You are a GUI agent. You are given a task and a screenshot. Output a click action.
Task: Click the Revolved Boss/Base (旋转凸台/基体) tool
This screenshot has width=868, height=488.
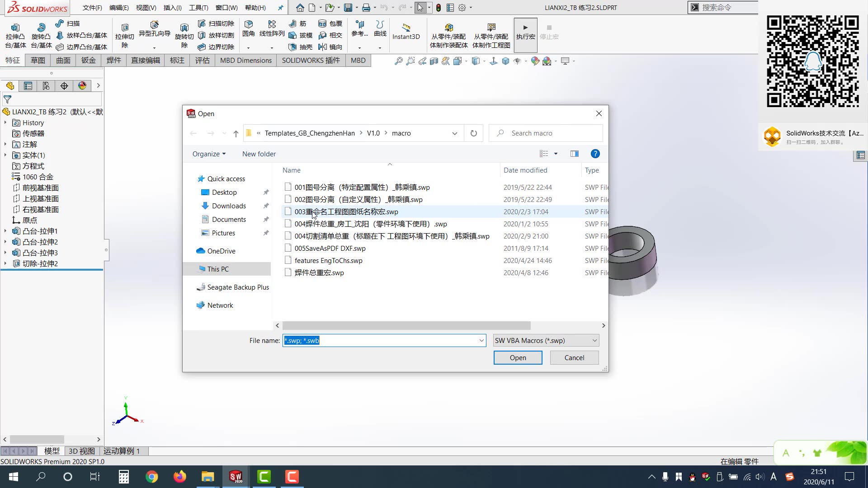41,35
